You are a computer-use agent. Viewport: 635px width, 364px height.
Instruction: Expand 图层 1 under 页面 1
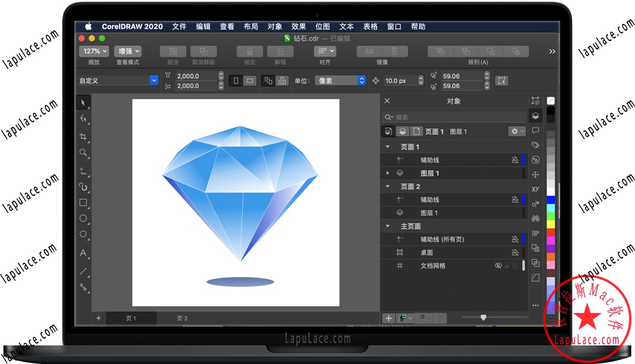coord(387,173)
